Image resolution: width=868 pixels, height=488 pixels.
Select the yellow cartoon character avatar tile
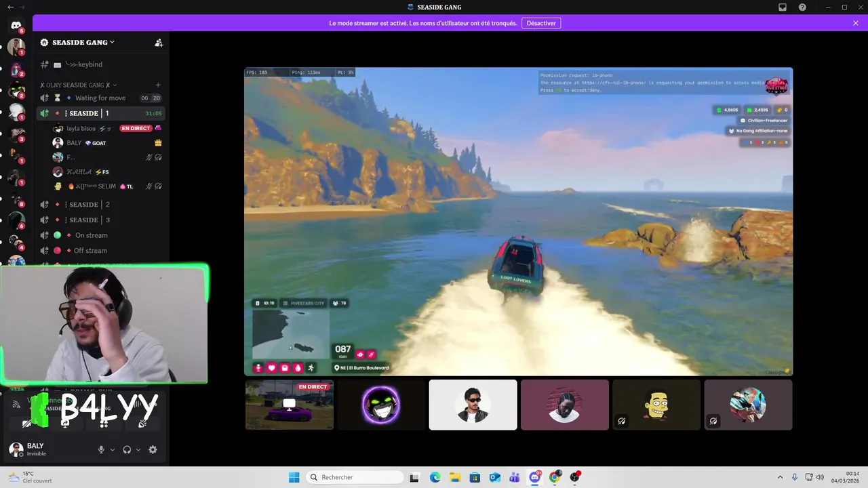pyautogui.click(x=656, y=405)
